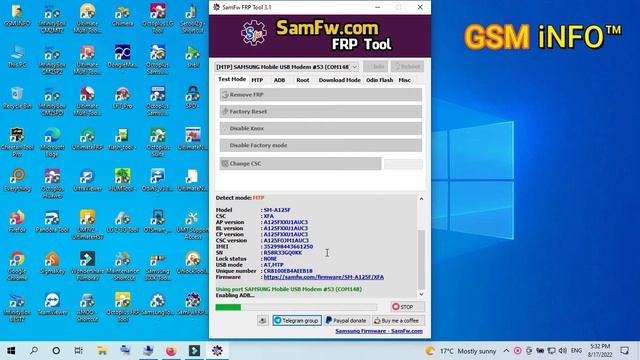
Task: Click the weather widget 17°C Mostly sunny
Action: click(460, 351)
